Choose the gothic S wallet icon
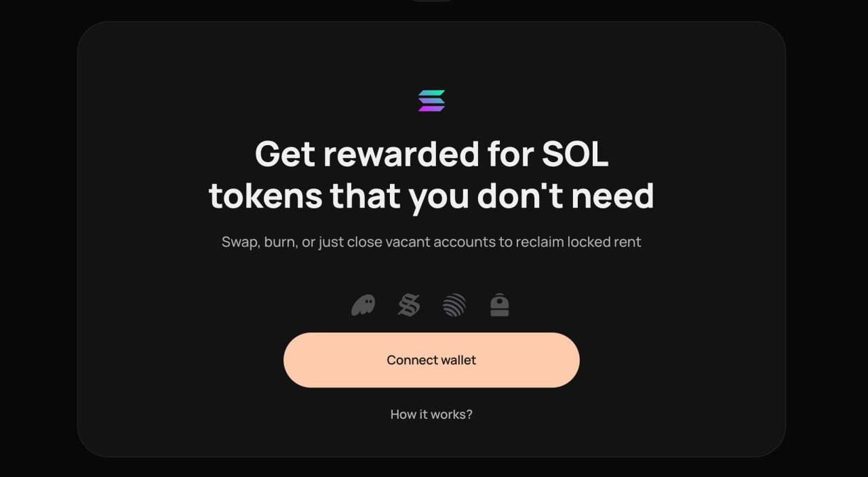Viewport: 868px width, 477px height. 409,305
